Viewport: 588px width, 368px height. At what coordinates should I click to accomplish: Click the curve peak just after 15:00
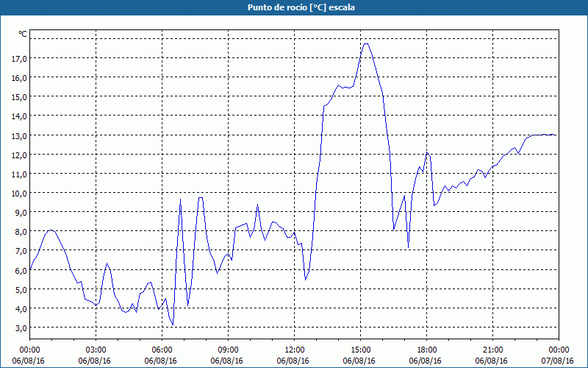coord(366,44)
